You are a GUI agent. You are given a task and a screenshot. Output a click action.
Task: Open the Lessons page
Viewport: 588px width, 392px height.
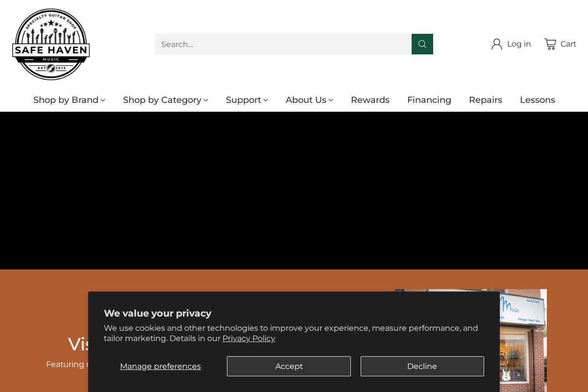[537, 100]
